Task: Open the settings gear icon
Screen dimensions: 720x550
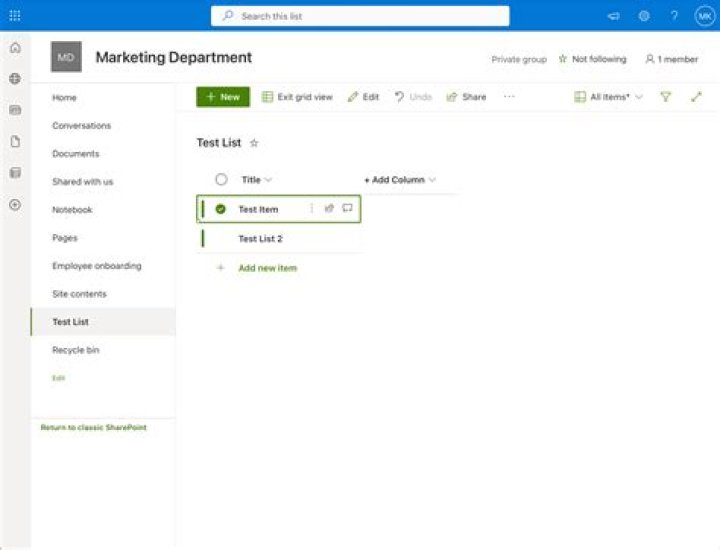Action: [644, 16]
